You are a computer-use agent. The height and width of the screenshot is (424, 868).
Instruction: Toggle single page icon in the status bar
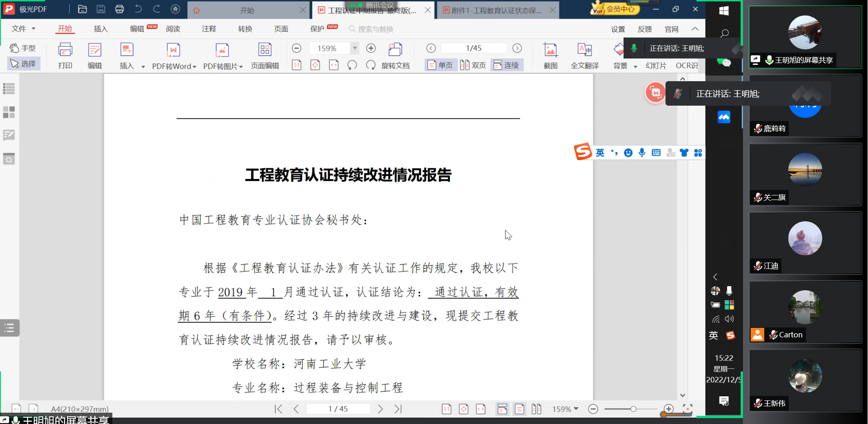pos(520,409)
